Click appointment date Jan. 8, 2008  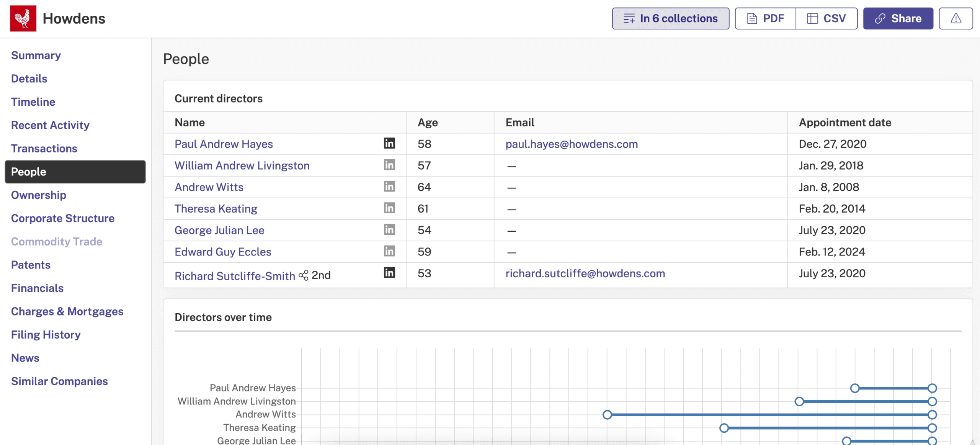829,187
